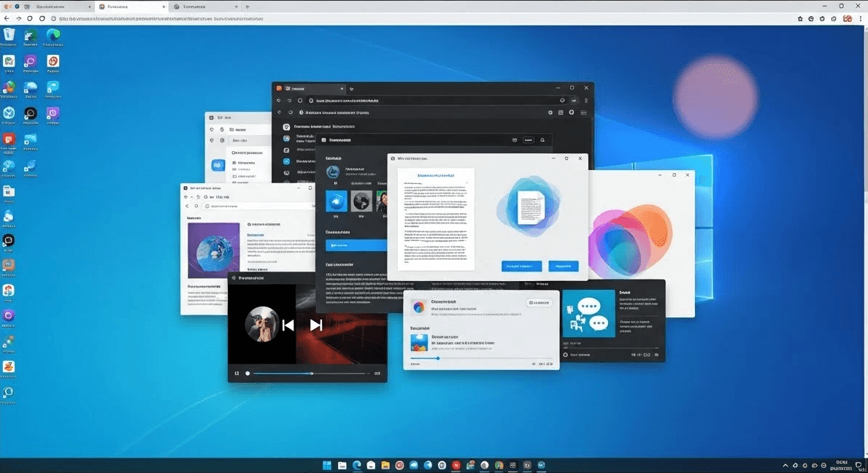
Task: Expand the system tray hidden icons chevron
Action: pyautogui.click(x=785, y=466)
